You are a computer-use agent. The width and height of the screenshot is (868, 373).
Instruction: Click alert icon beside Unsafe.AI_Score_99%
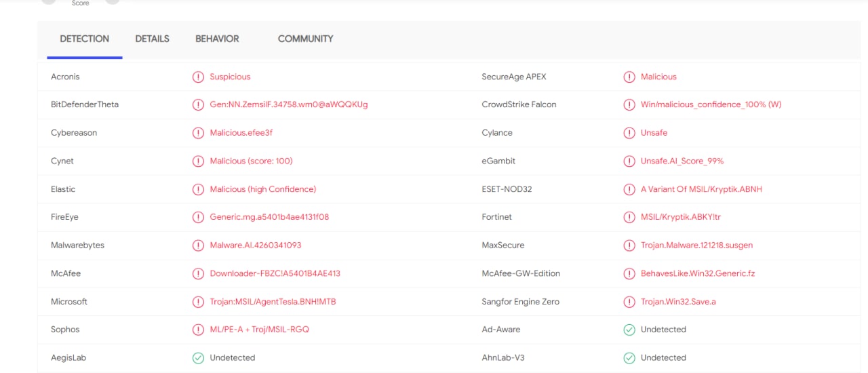point(629,161)
